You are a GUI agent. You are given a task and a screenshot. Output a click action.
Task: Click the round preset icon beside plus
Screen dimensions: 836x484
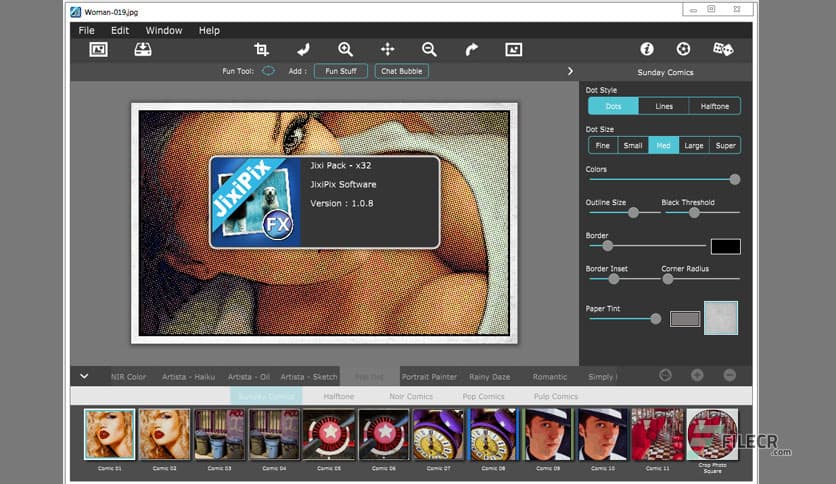coord(665,375)
